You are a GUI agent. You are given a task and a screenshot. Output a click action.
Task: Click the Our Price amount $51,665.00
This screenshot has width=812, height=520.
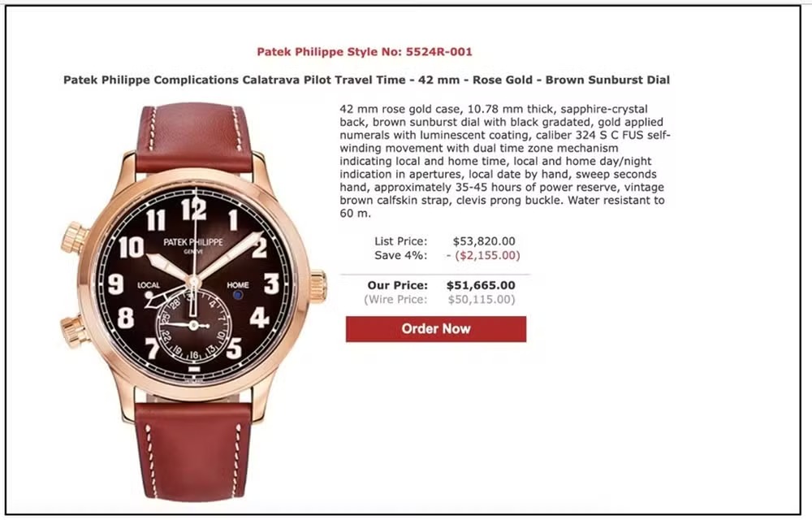(481, 285)
